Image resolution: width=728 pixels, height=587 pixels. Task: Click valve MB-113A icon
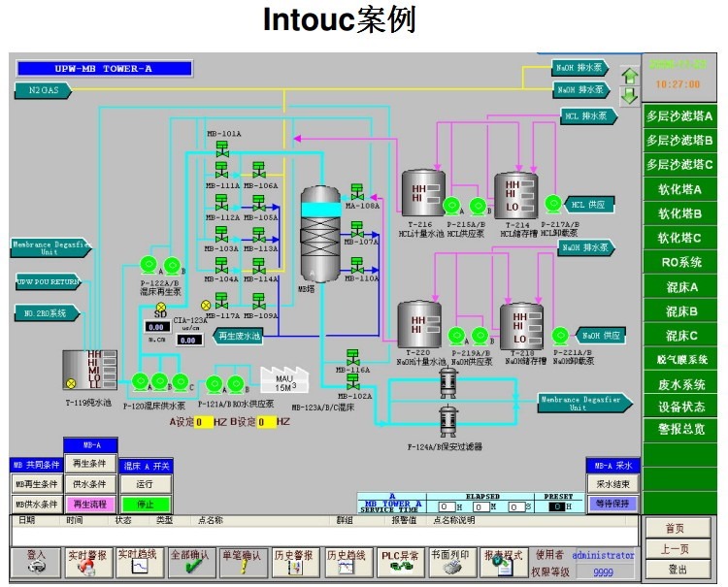pos(259,235)
